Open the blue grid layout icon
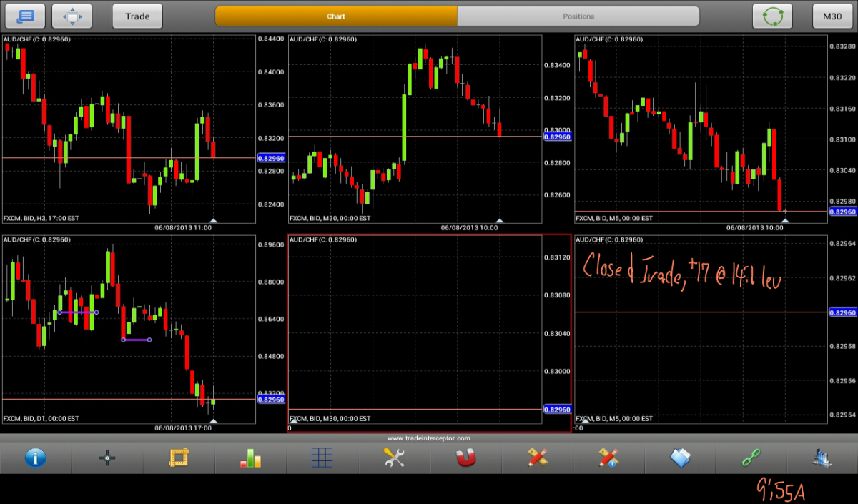 point(322,458)
